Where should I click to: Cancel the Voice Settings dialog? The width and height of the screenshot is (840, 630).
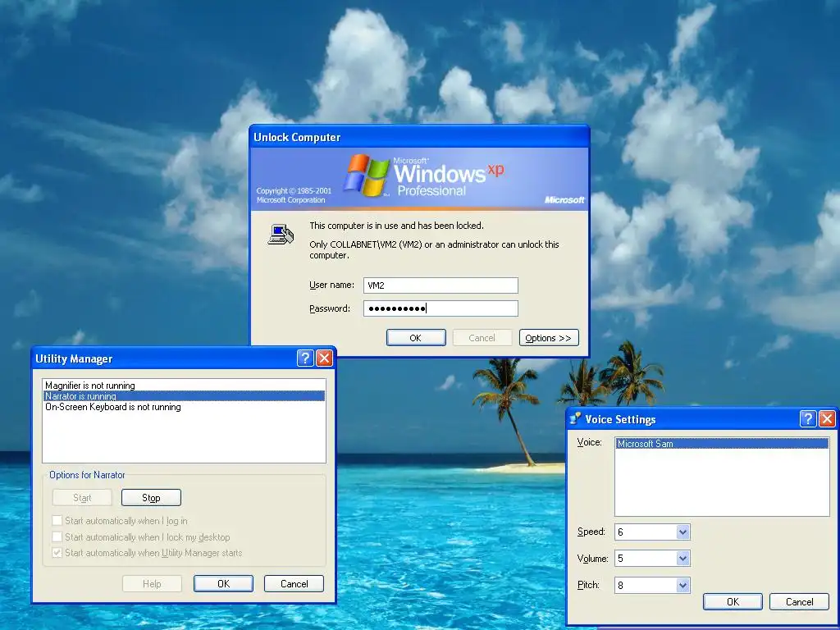(799, 601)
